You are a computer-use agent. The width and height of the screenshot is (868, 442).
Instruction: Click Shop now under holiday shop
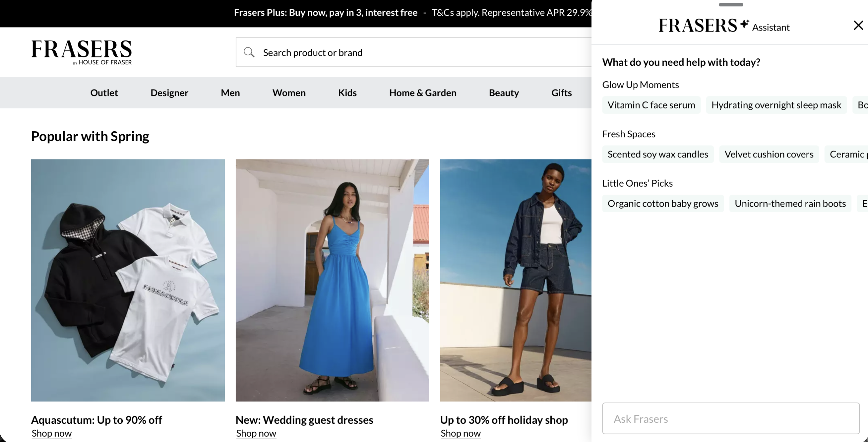(x=460, y=433)
